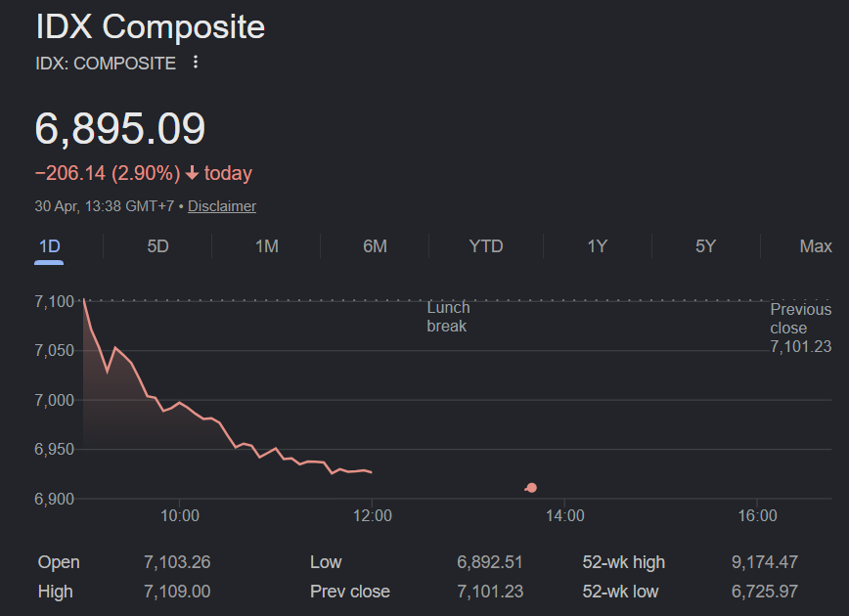Click the 6,895.09 index value
Viewport: 849px width, 616px height.
pos(119,129)
